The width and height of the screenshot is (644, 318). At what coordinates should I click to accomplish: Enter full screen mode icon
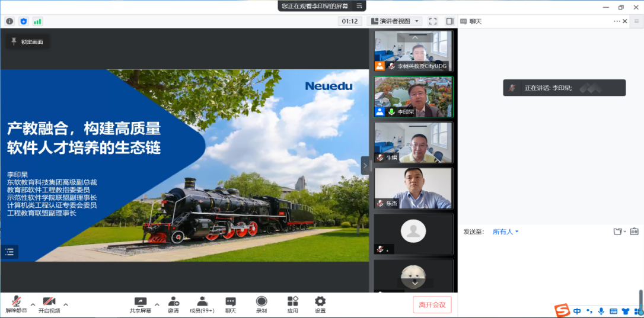click(x=433, y=21)
